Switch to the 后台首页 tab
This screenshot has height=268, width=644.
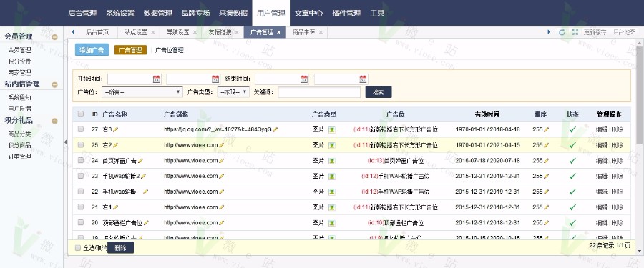[x=97, y=32]
